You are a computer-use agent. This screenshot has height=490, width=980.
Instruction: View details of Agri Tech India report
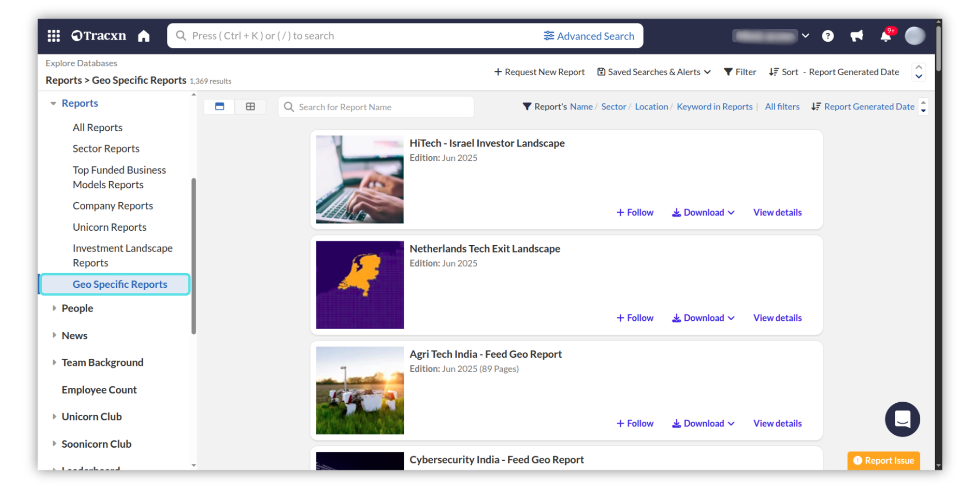(x=777, y=424)
